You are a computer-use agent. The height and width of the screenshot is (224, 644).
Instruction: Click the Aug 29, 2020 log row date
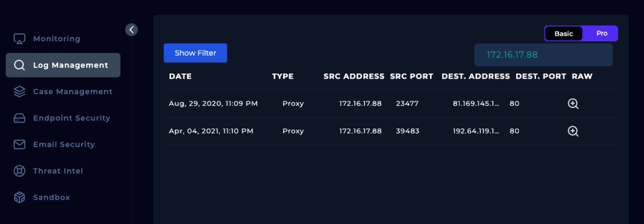coord(213,104)
